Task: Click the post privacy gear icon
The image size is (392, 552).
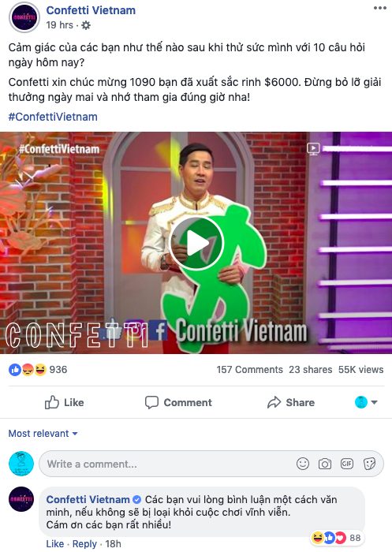Action: click(86, 25)
